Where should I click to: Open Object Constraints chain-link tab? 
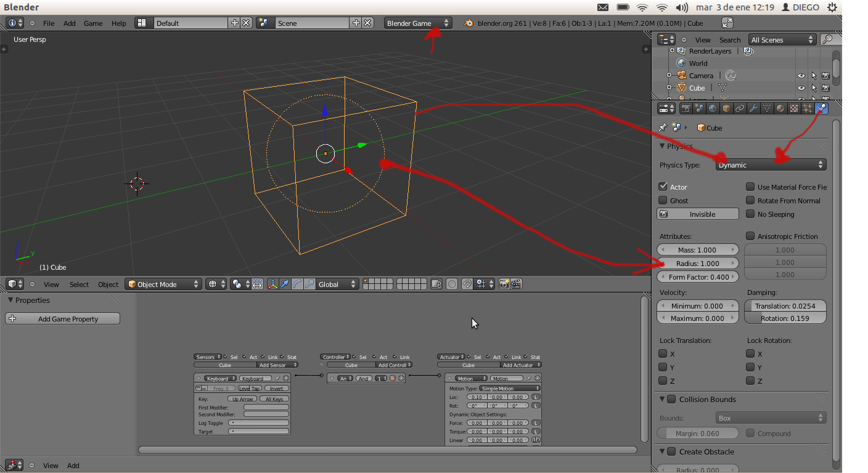[740, 108]
